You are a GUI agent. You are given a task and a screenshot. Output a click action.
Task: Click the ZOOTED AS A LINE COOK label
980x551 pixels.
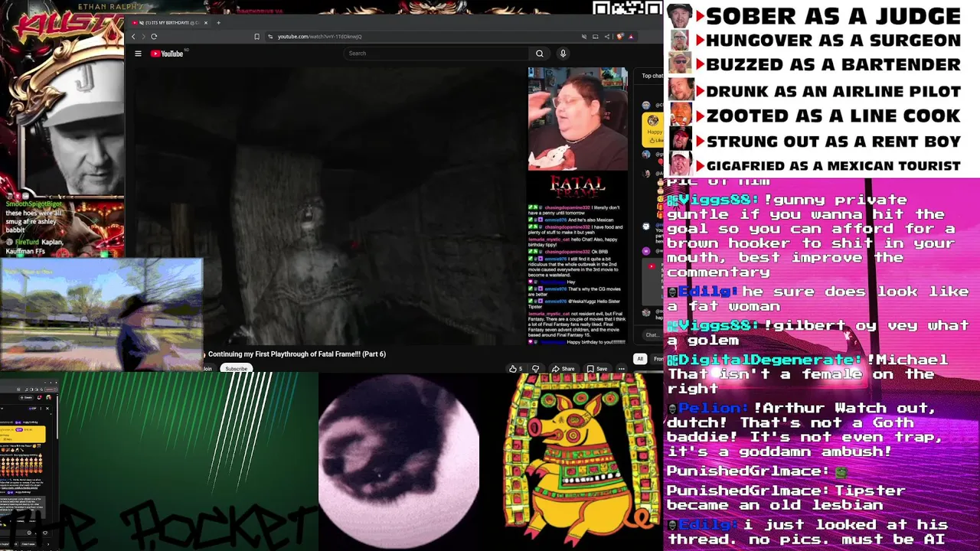[x=833, y=116]
